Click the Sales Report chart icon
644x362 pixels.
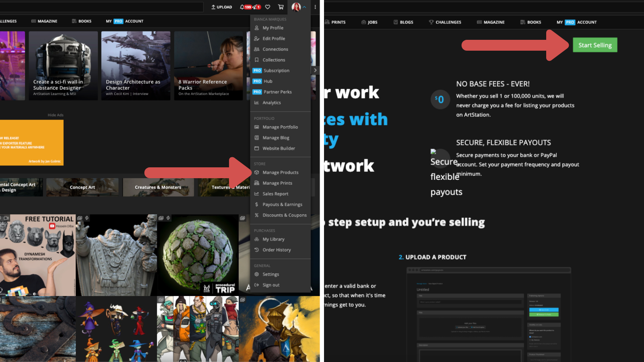click(x=256, y=194)
